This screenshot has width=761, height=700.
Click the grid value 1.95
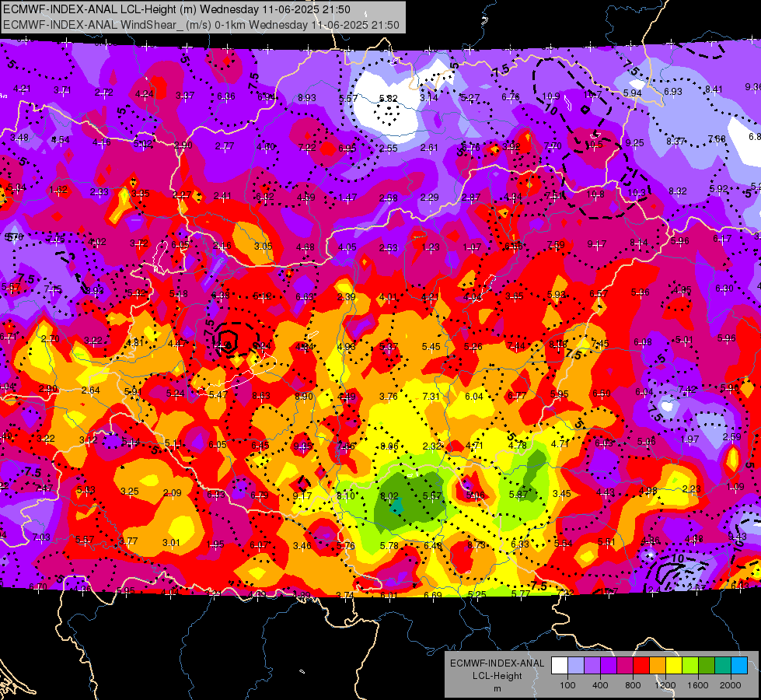[215, 544]
